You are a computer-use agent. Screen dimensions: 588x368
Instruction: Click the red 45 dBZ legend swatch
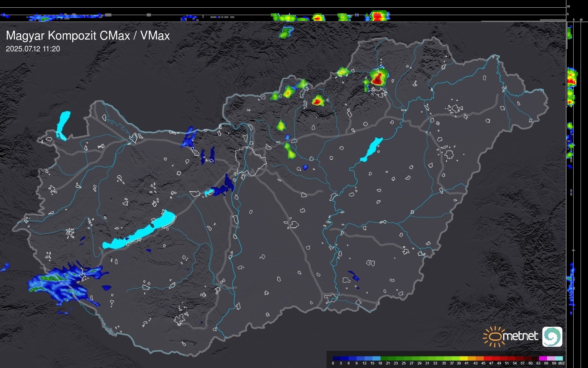point(487,358)
